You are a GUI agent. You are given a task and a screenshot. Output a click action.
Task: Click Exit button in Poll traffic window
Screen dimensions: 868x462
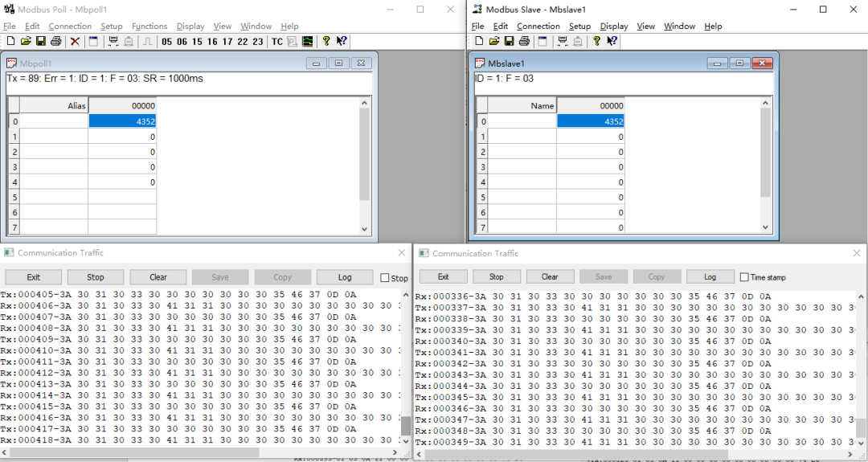[33, 277]
